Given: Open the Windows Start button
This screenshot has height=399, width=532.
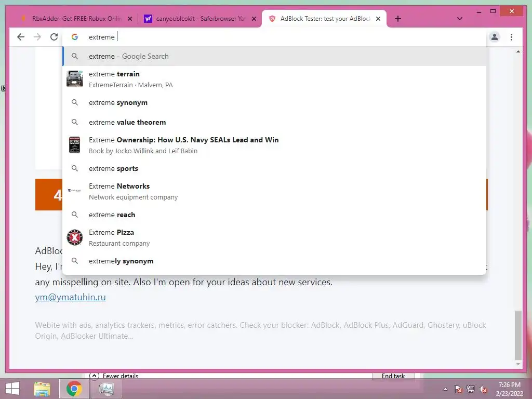Looking at the screenshot, I should click(12, 389).
